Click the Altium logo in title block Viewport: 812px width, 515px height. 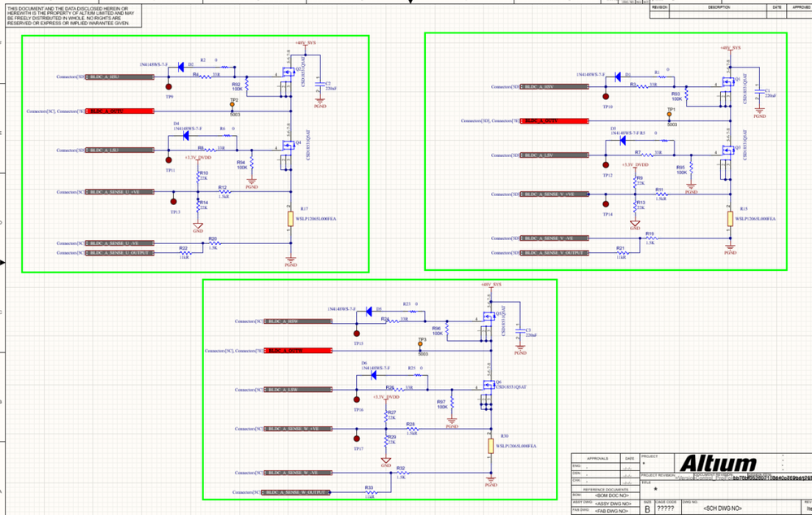pyautogui.click(x=719, y=463)
